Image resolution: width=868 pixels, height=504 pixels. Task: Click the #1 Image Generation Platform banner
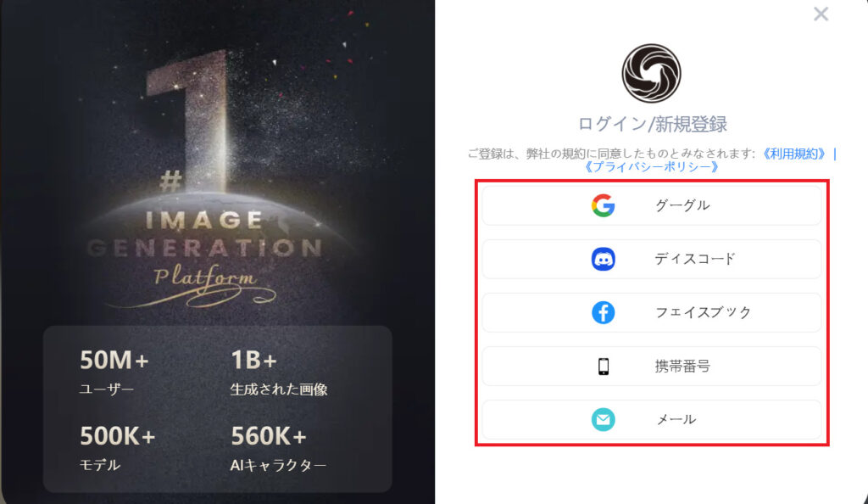tap(205, 177)
